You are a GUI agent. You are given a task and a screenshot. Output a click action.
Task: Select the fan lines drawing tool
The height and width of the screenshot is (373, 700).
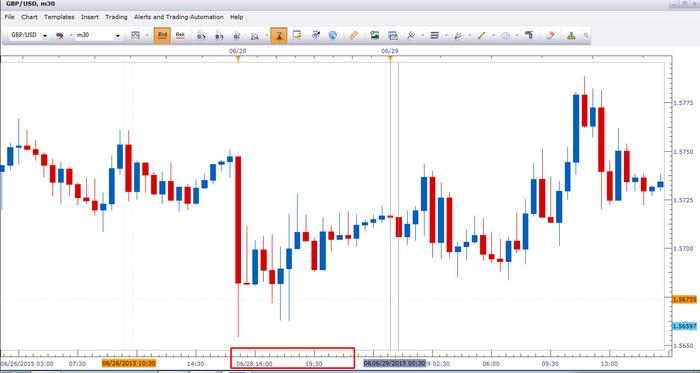tap(458, 36)
